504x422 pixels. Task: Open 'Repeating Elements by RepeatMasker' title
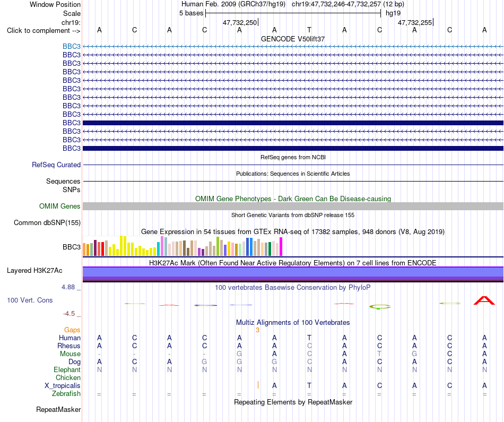pos(293,402)
